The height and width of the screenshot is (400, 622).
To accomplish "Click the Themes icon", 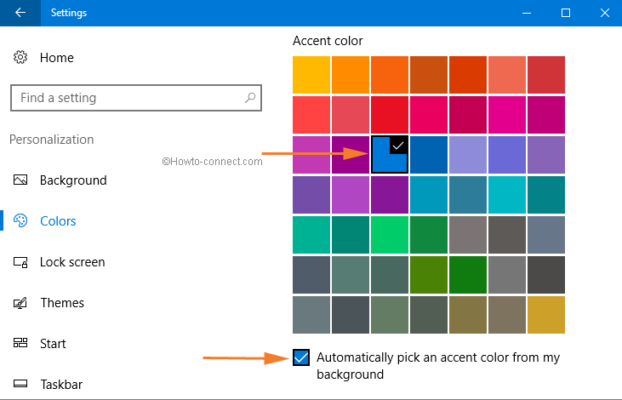I will 20,303.
